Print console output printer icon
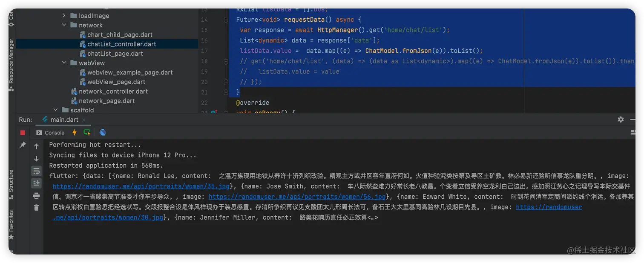 pyautogui.click(x=36, y=196)
